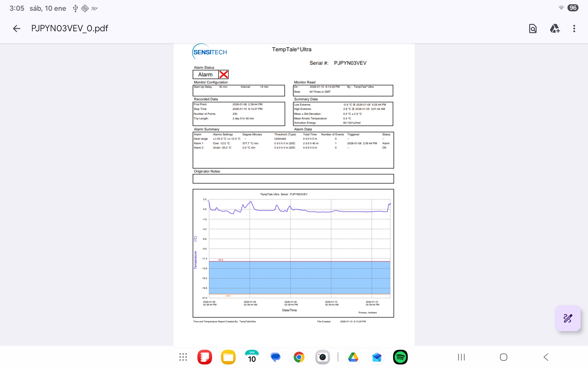Tap the Alarm status red X box
Viewport: 588px width, 368px height.
coord(224,75)
